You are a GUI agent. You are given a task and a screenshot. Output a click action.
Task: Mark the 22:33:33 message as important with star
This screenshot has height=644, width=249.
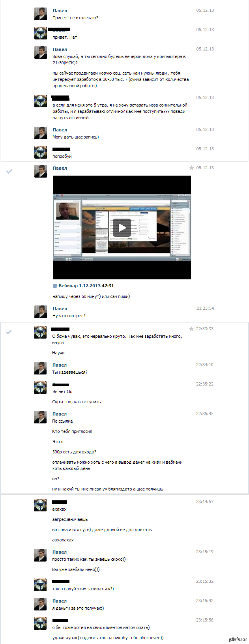[191, 329]
